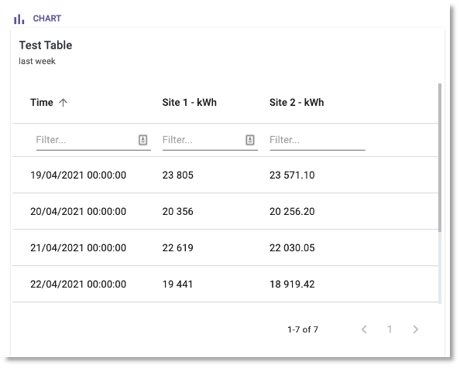Viewport: 460px width, 368px height.
Task: Click the 22 619 cell value
Action: click(x=178, y=248)
